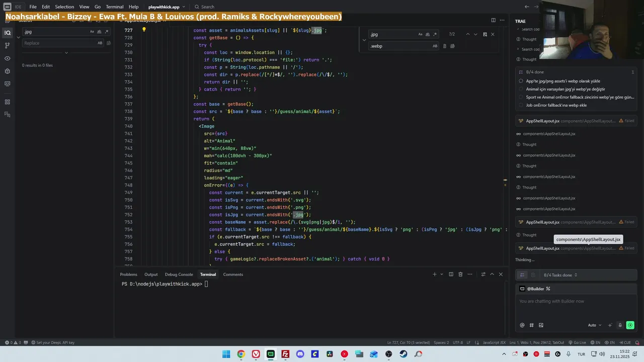Open terminal launch profile dropdown arrow
This screenshot has height=362, width=644.
point(442,274)
